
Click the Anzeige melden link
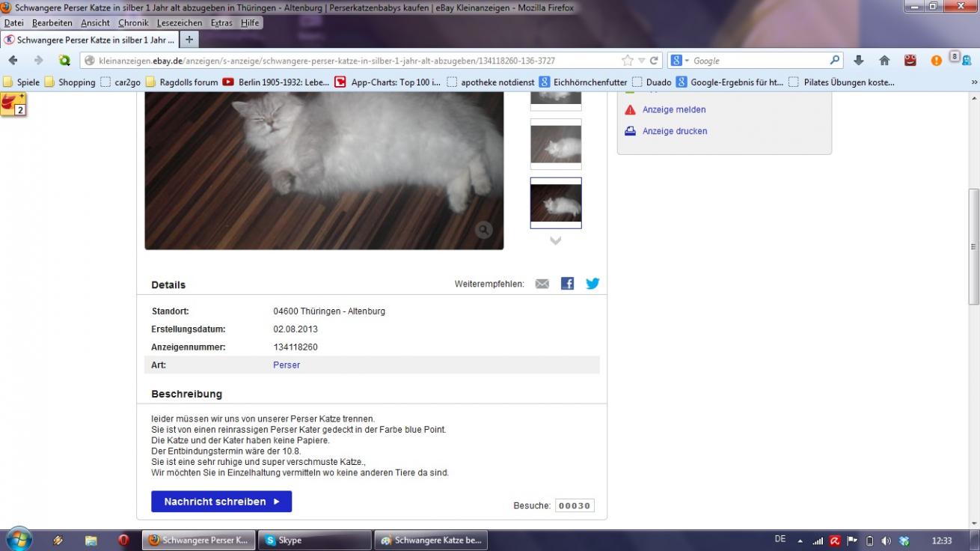[x=674, y=109]
